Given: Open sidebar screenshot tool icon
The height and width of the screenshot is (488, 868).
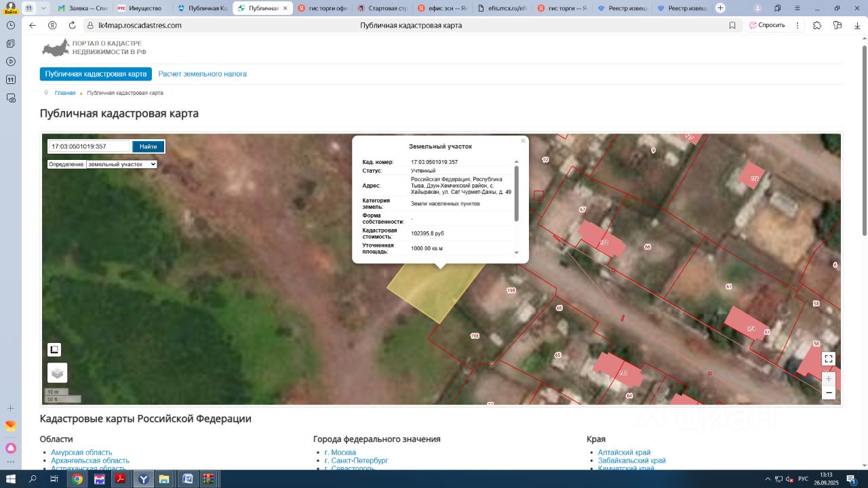Looking at the screenshot, I should (11, 98).
